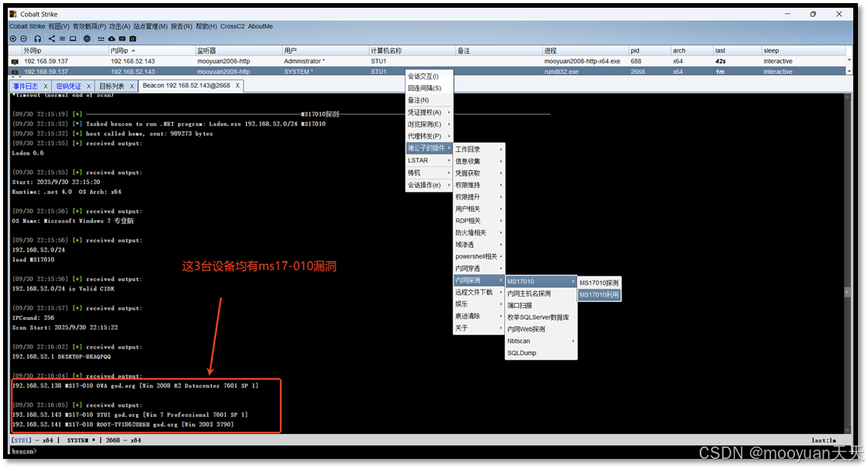Viewport: 868px width, 469px height.
Task: Click the cloud download toolbar icon
Action: [111, 39]
